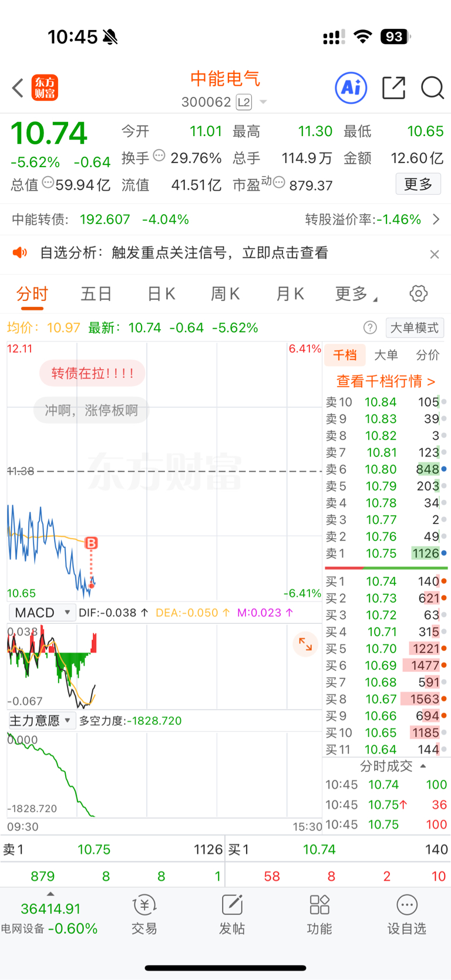Tap the B buy marker on chart
Viewport: 451px width, 980px height.
click(x=91, y=543)
